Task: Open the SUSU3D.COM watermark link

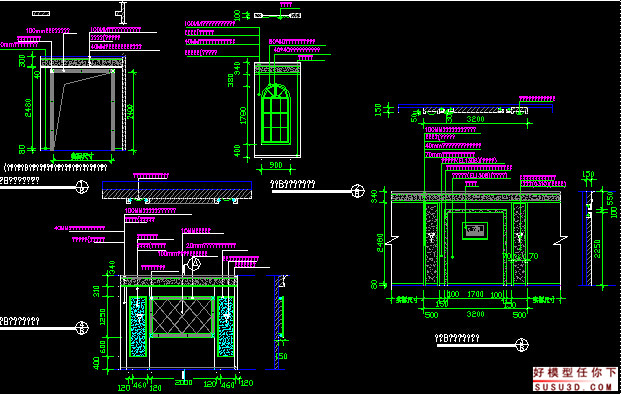Action: [575, 386]
